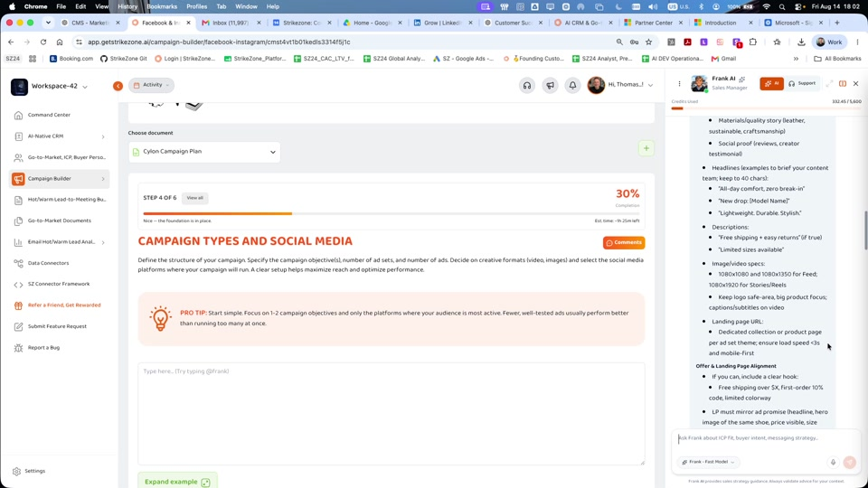
Task: Open Wi-Fi menu bar icon
Action: tap(766, 6)
